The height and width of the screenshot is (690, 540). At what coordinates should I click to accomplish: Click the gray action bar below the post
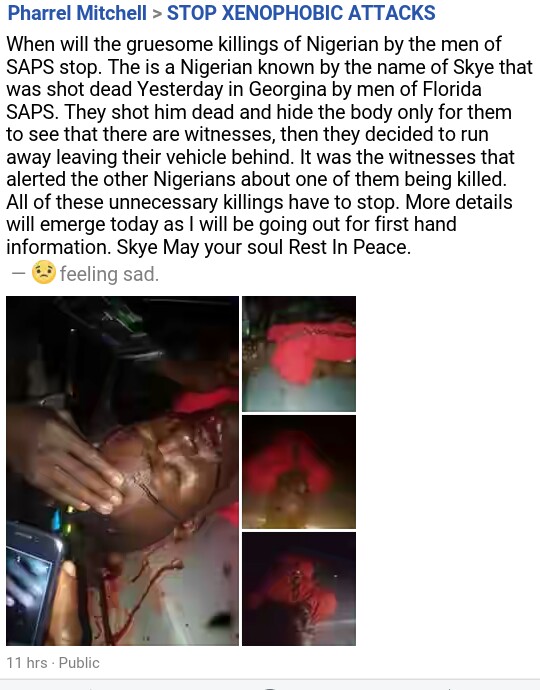coord(270,685)
